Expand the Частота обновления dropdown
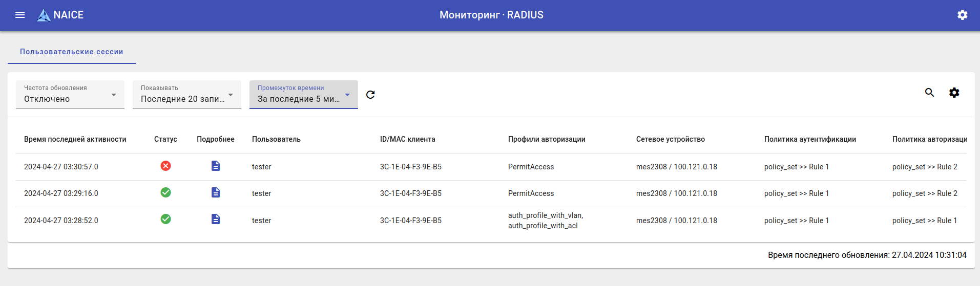Viewport: 980px width, 286px height. (70, 95)
